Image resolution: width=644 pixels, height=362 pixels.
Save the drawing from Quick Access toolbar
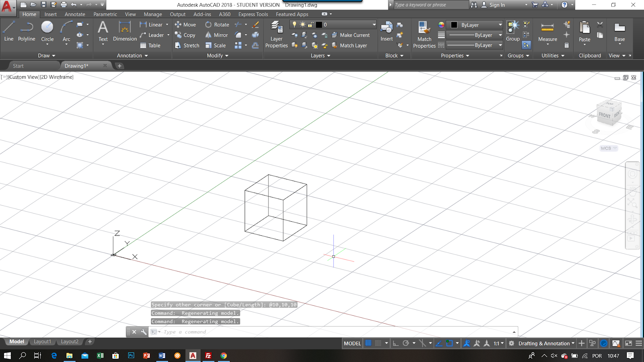click(43, 5)
